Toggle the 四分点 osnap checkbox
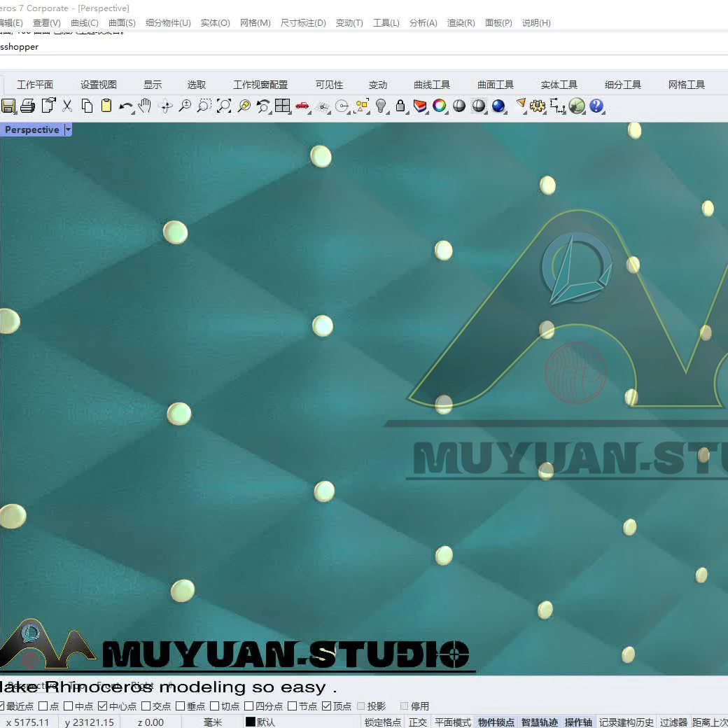The width and height of the screenshot is (728, 728). click(249, 706)
